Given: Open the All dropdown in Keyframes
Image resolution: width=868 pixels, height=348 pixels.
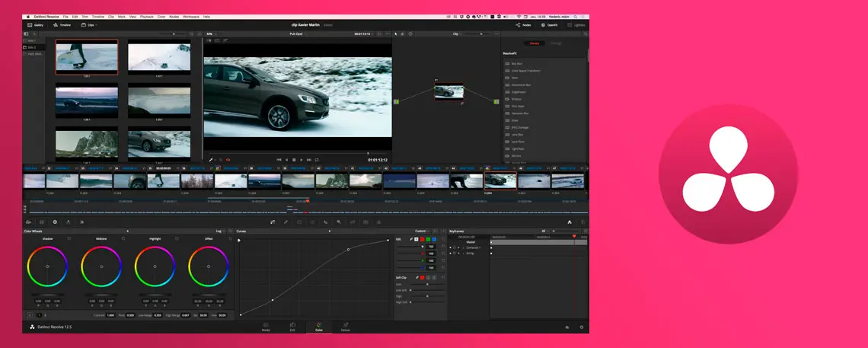Looking at the screenshot, I should click(x=545, y=231).
